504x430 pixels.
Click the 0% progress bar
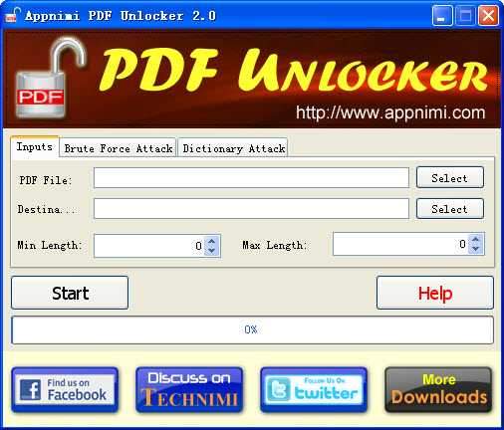pyautogui.click(x=252, y=329)
